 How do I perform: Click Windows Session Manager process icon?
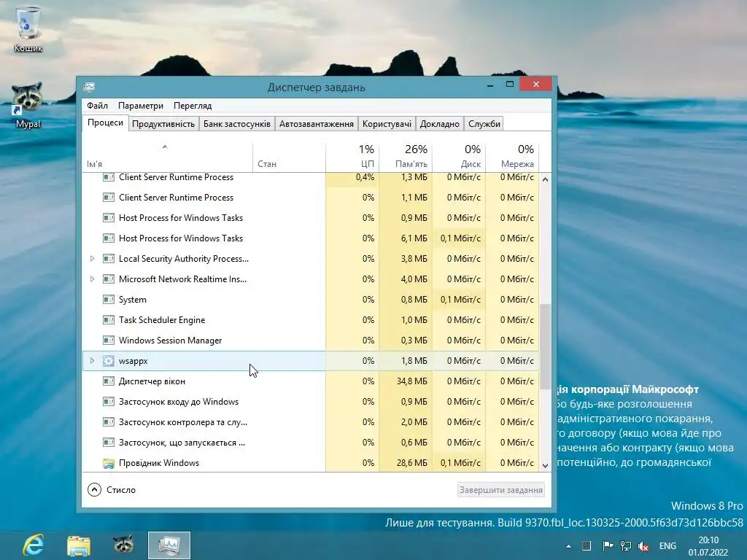[109, 341]
